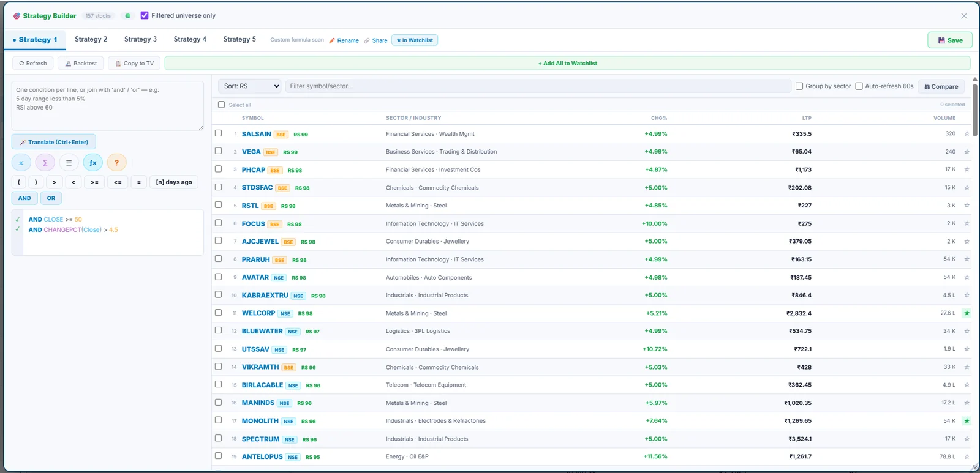Toggle the green switch beside 157 stocks
Viewport: 980px width, 473px height.
(x=127, y=16)
